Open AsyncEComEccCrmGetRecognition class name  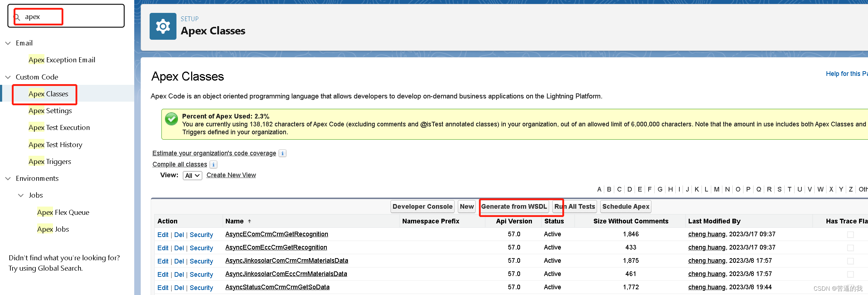(276, 247)
